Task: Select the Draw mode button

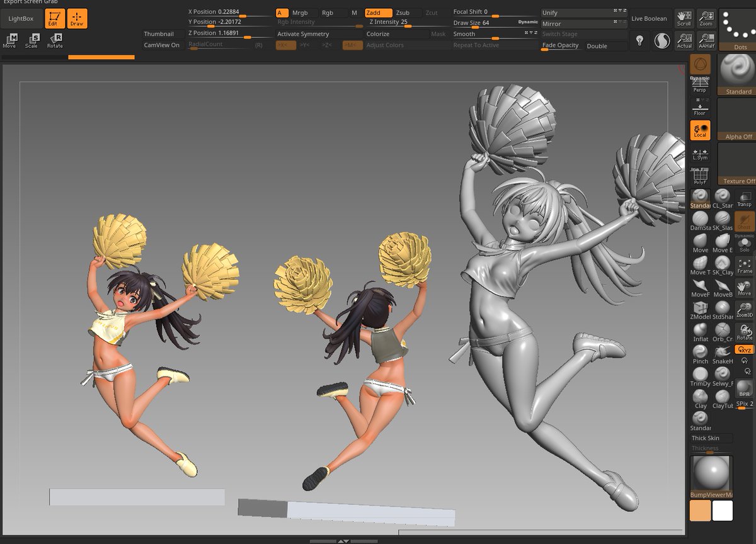Action: [x=77, y=18]
